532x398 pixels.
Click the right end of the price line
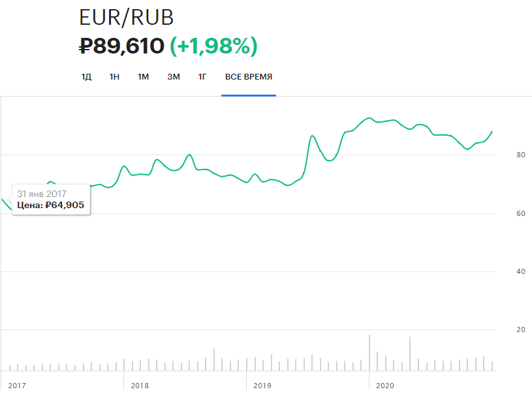click(492, 132)
